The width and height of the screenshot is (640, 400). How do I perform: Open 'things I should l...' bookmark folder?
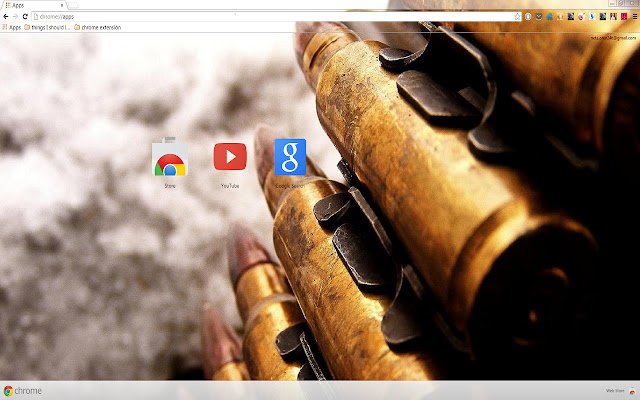click(47, 27)
